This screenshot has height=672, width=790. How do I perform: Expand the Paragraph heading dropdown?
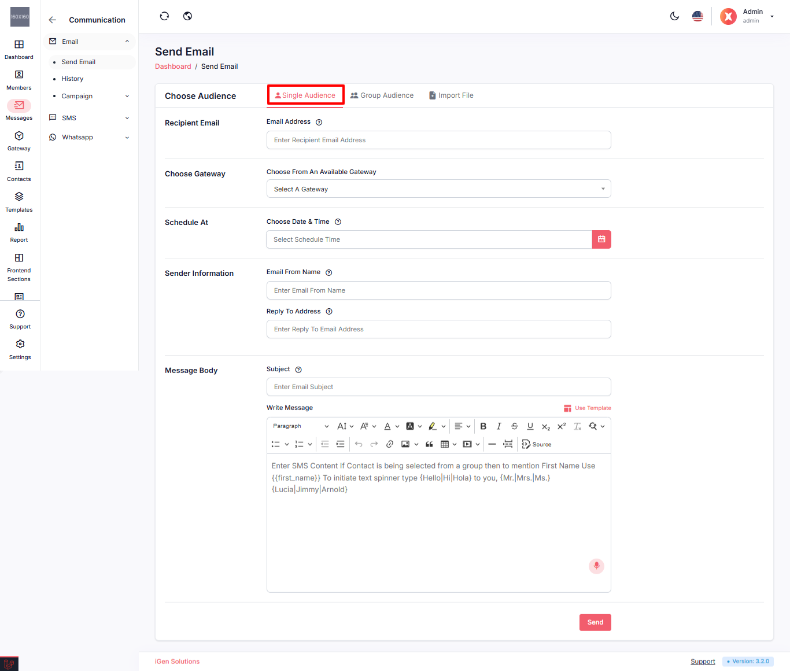[x=301, y=426]
